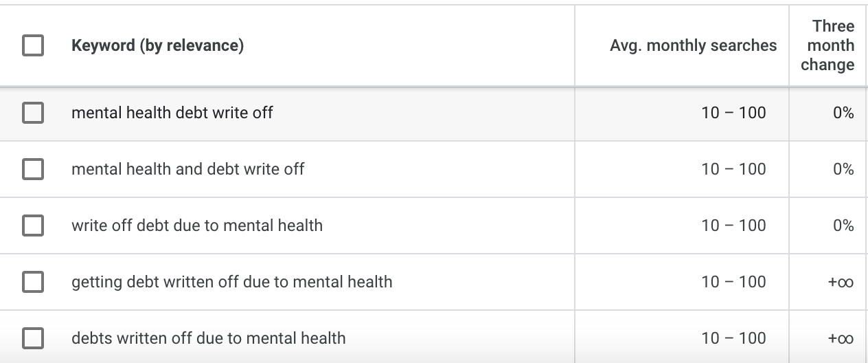
Task: Click keyword 'getting debt written off due to mental health'
Action: tap(231, 282)
